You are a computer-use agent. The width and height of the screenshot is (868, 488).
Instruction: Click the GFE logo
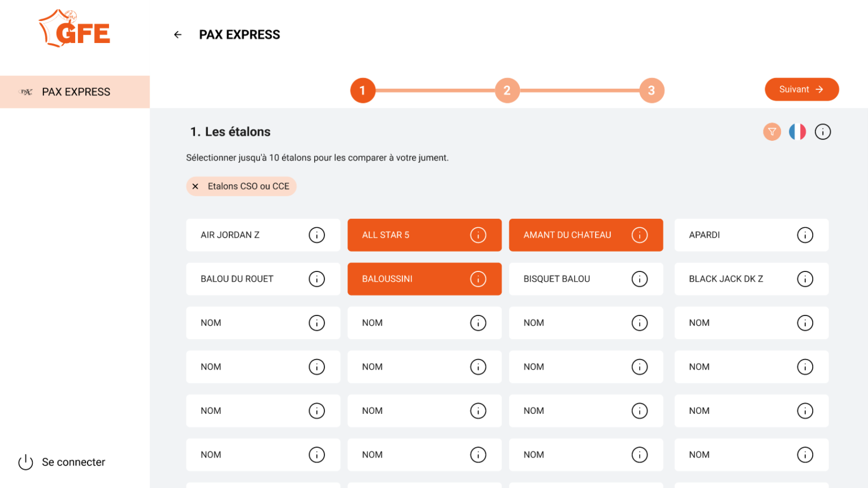(x=75, y=29)
